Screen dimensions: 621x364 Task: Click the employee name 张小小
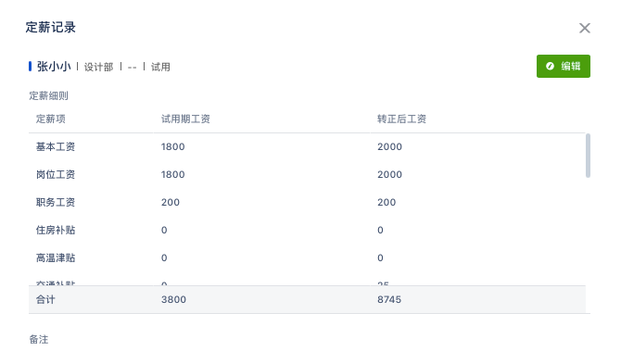54,67
